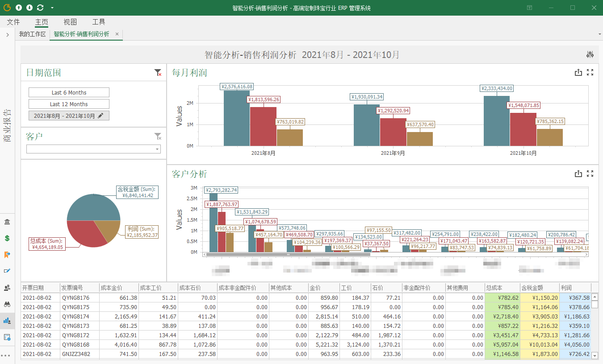Open the 视图 menu
This screenshot has width=603, height=364.
pos(70,22)
